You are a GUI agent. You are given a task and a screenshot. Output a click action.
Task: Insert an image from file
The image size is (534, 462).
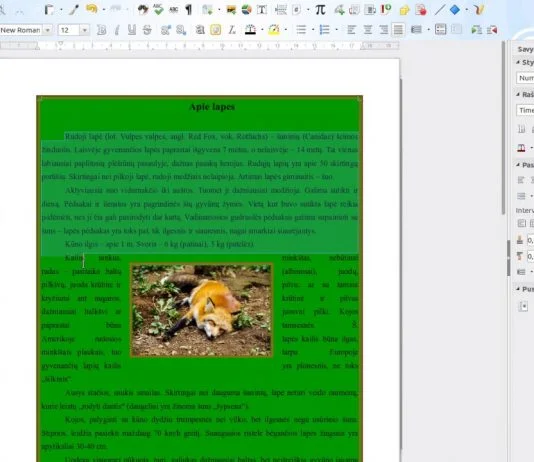click(x=231, y=10)
